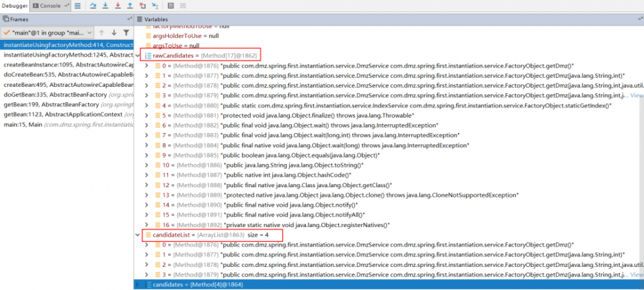Viewport: 644px width, 290px height.
Task: Click the array icon beside rawCandidates
Action: pyautogui.click(x=148, y=55)
